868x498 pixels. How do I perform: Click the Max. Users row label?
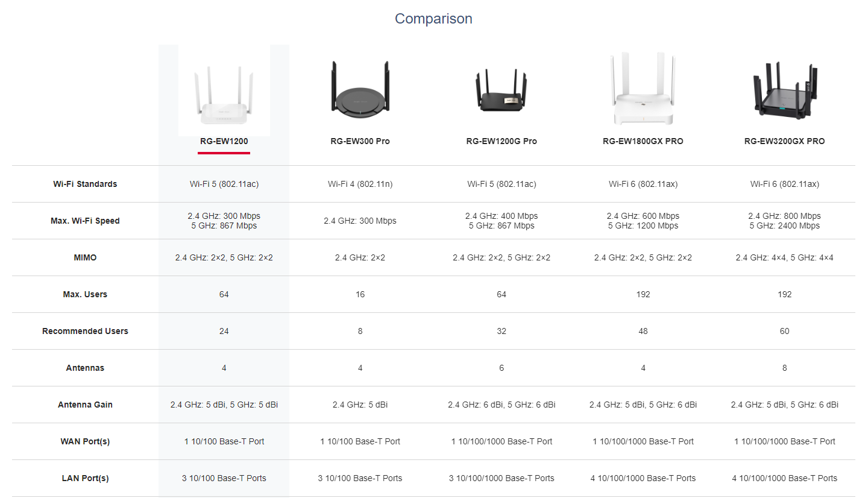85,294
